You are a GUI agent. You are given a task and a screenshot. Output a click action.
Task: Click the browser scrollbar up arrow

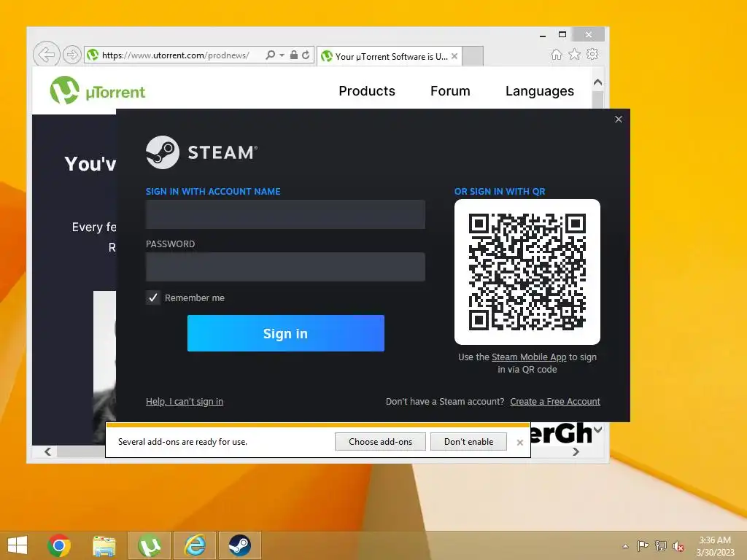[598, 82]
